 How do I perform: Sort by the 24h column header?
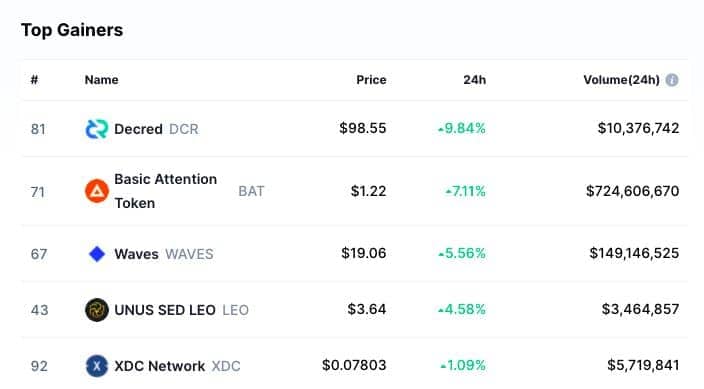475,80
